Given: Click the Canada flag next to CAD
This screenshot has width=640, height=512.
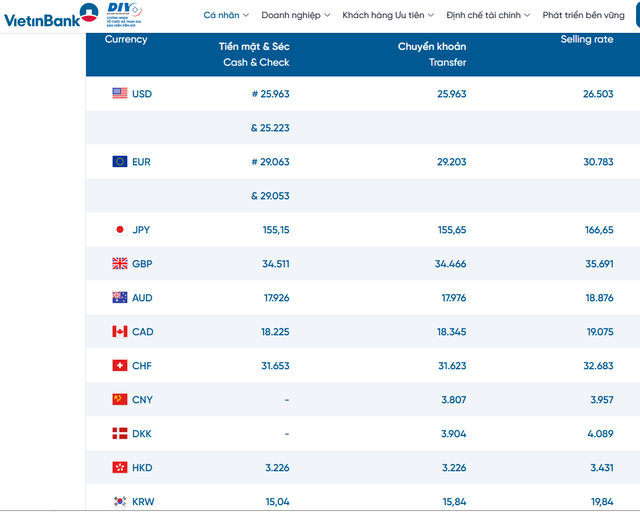Looking at the screenshot, I should [120, 332].
